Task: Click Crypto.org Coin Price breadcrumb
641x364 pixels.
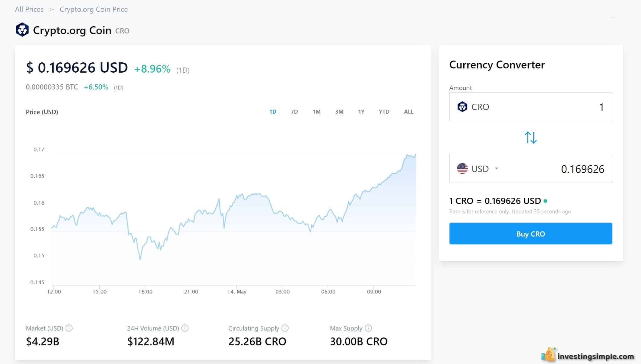Action: click(x=94, y=9)
